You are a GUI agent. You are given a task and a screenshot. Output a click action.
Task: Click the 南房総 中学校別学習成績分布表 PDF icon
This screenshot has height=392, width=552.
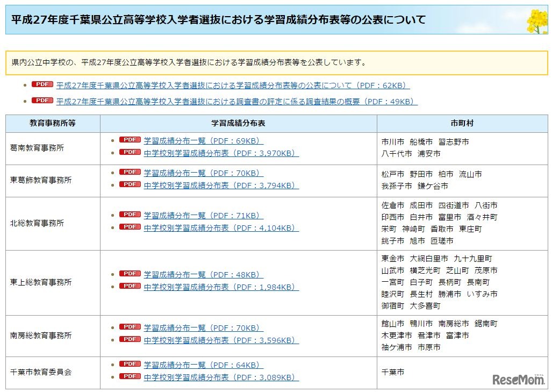tap(130, 340)
